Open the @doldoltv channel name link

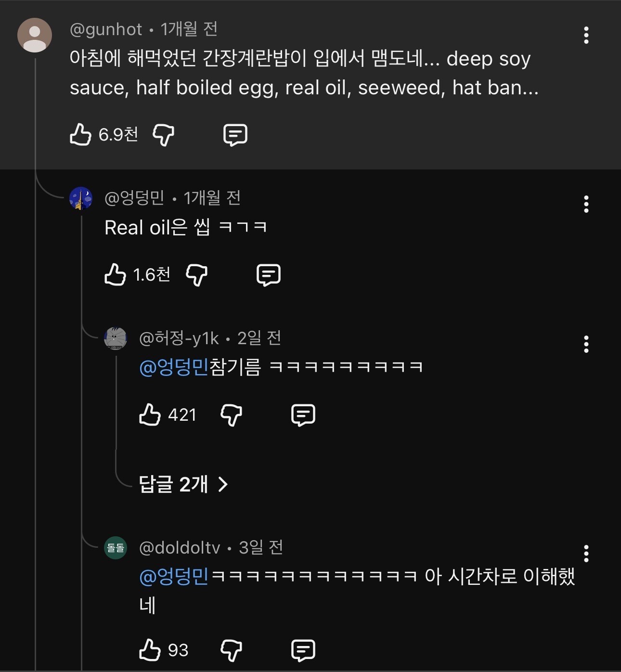180,548
